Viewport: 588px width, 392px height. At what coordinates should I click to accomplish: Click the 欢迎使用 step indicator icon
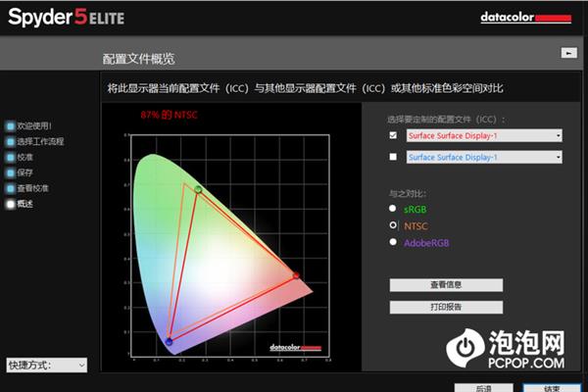pyautogui.click(x=10, y=126)
